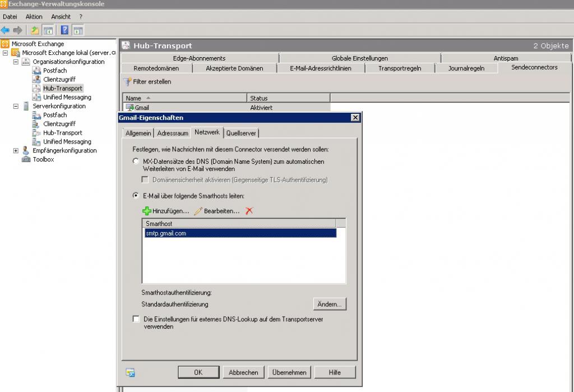Viewport: 574px width, 392px height.
Task: Open the Journalregeln tab
Action: (x=466, y=68)
